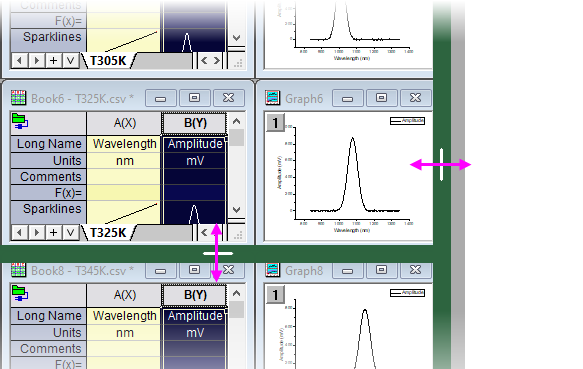583x369 pixels.
Task: Close the Book6 - T325K.csv window
Action: tap(229, 98)
